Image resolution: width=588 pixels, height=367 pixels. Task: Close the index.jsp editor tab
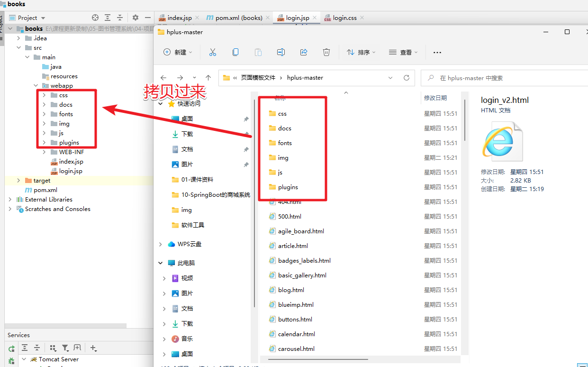pyautogui.click(x=197, y=18)
